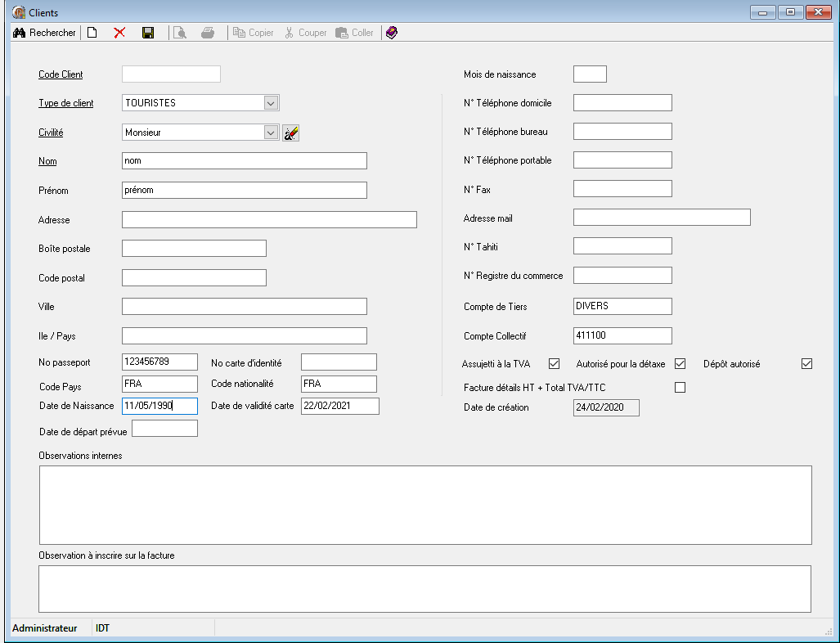Save the client with the floppy disk icon

click(x=148, y=33)
